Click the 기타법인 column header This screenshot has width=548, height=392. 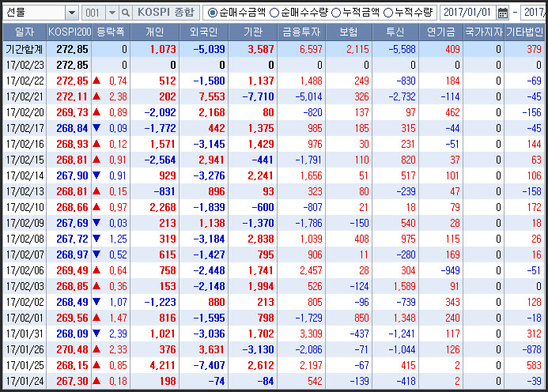tap(524, 32)
